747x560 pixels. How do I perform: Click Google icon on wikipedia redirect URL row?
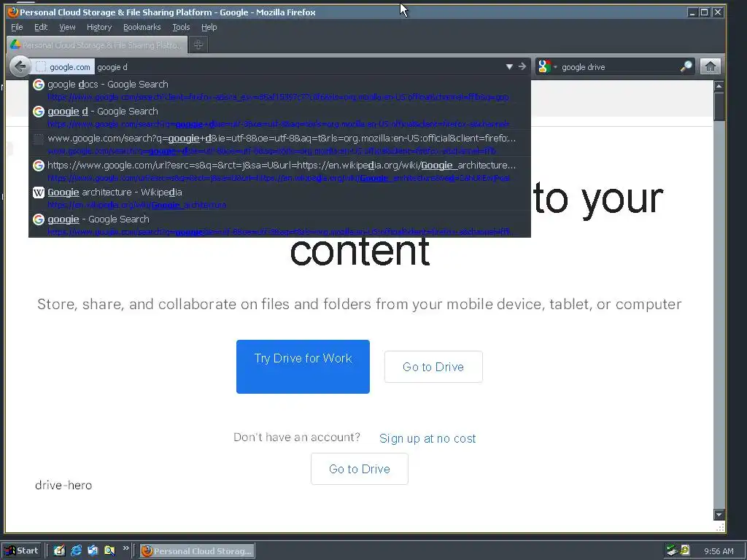click(x=39, y=166)
